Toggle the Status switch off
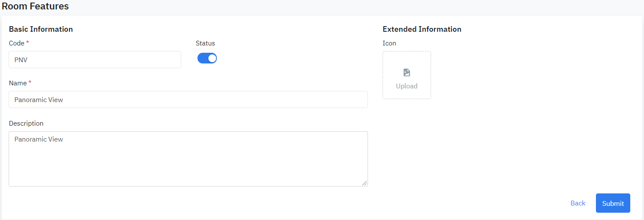Viewport: 644px width, 220px height. pos(207,58)
